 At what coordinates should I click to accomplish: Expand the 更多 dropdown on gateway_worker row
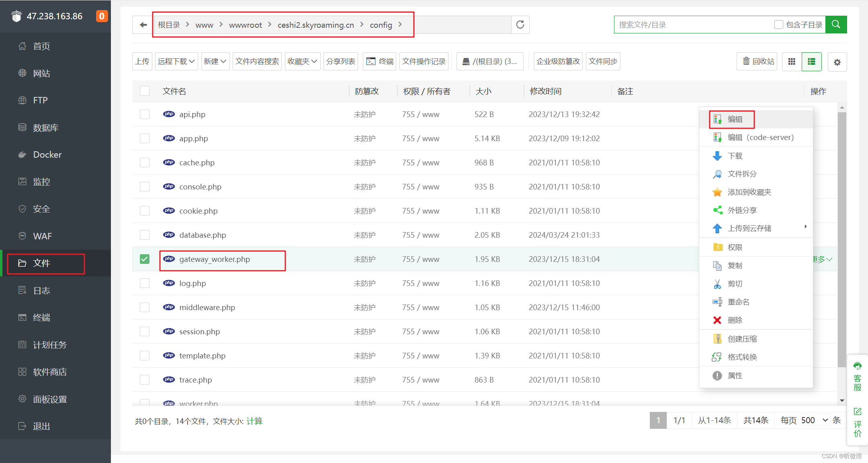(x=823, y=259)
